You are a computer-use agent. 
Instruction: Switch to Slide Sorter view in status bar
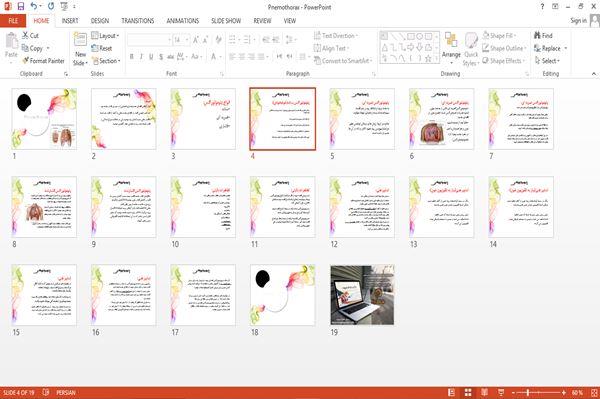pyautogui.click(x=468, y=392)
